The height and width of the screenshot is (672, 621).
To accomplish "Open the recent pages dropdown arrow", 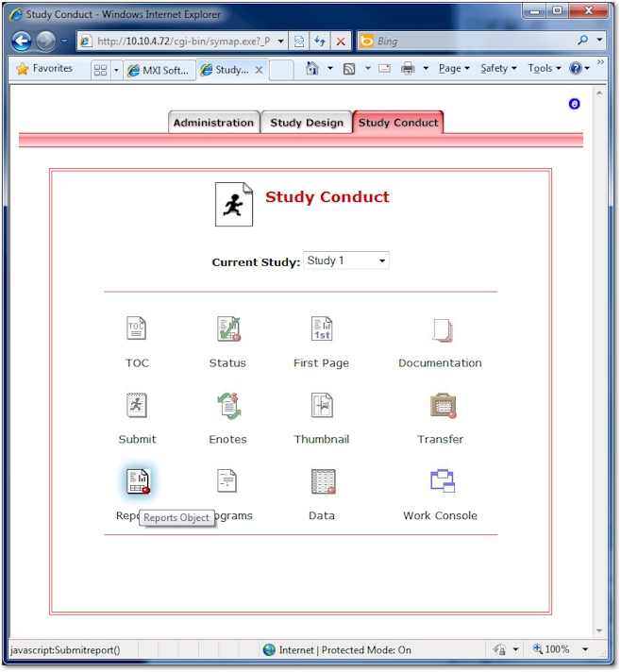I will pos(64,42).
